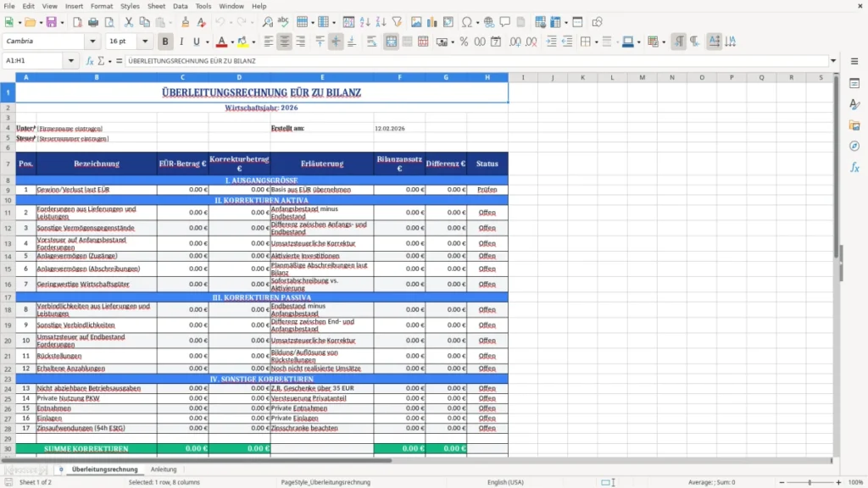Screen dimensions: 868x488
Task: Click the Clear Direct Formatting icon
Action: (x=202, y=22)
